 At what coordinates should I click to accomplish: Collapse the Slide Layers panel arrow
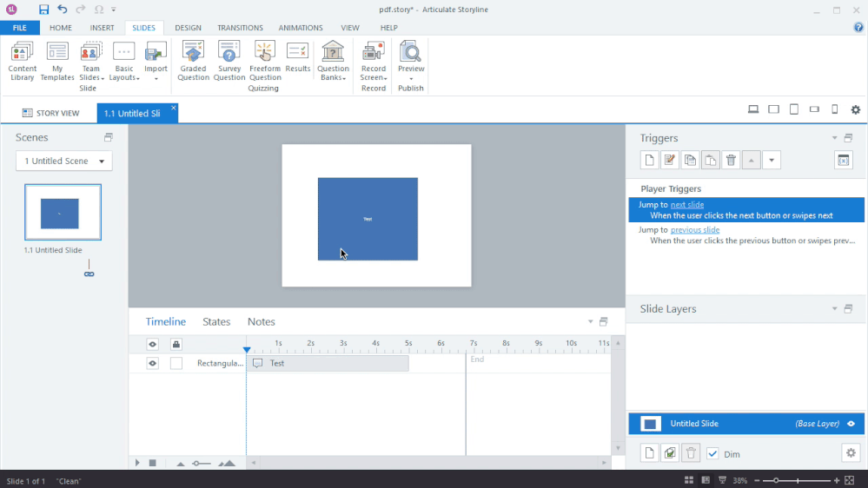coord(834,309)
